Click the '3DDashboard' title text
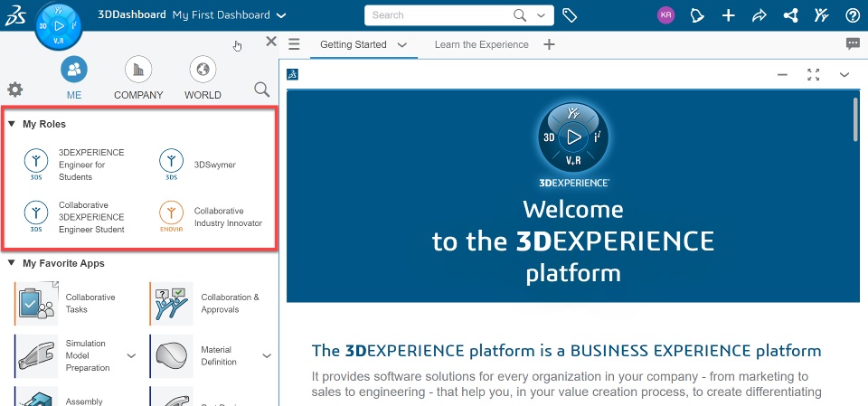Viewport: 868px width, 406px height. 132,15
